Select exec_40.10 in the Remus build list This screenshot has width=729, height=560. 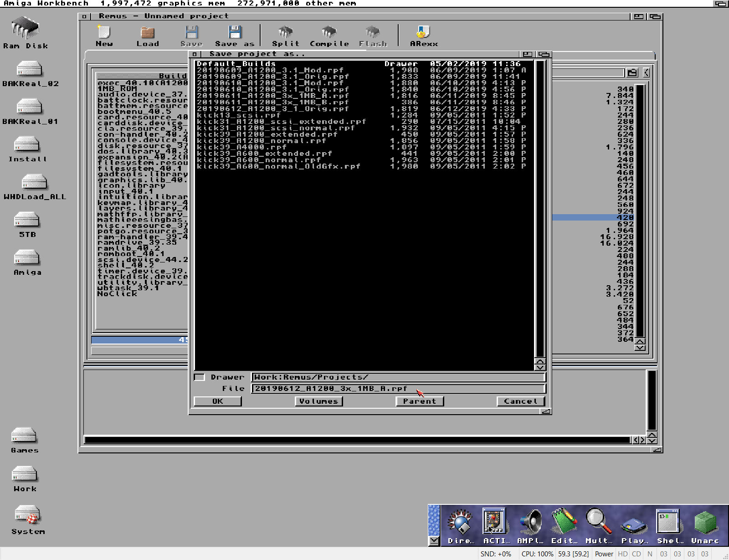click(x=142, y=83)
